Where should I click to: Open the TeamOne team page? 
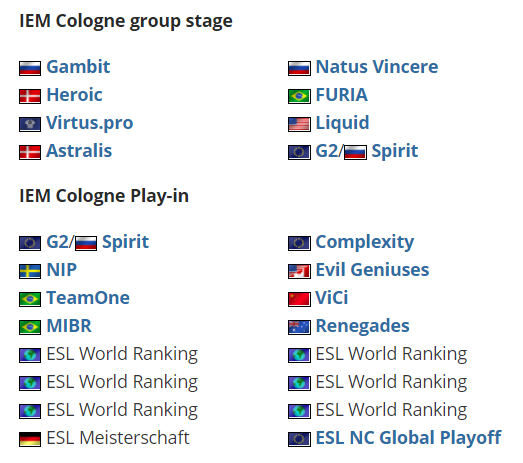(88, 298)
